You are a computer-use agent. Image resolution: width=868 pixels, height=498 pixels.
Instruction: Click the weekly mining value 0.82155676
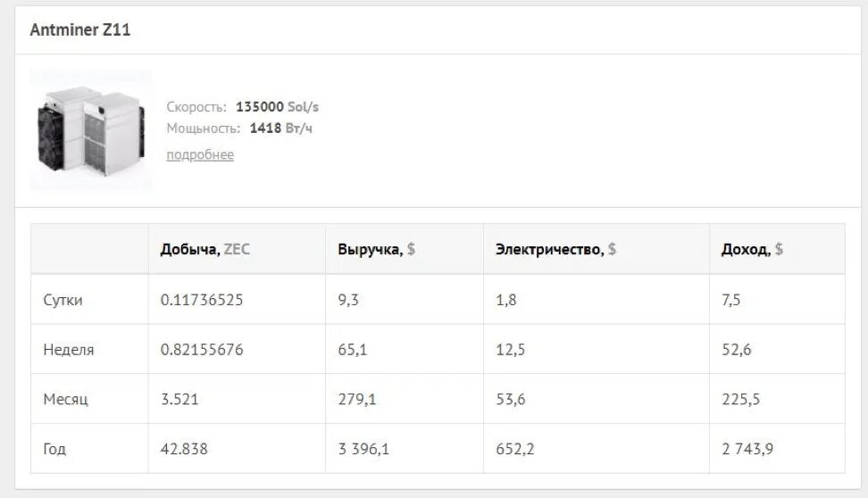202,350
